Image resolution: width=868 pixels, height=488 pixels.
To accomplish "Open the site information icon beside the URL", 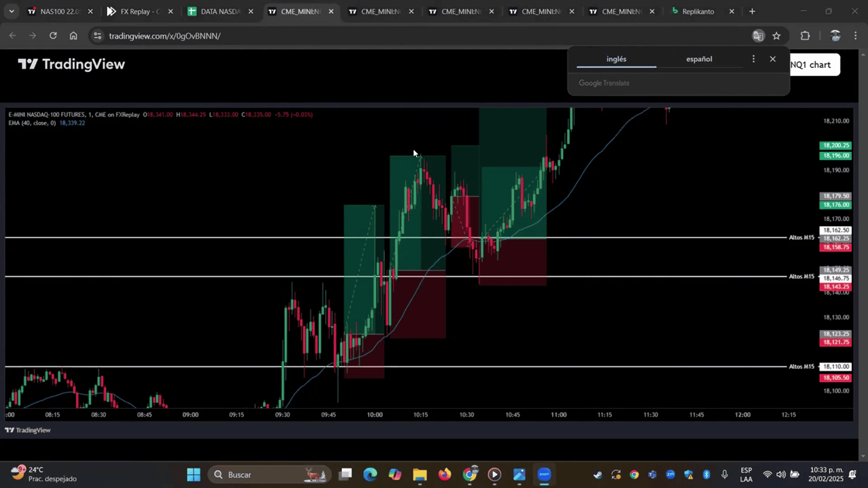I will 97,36.
